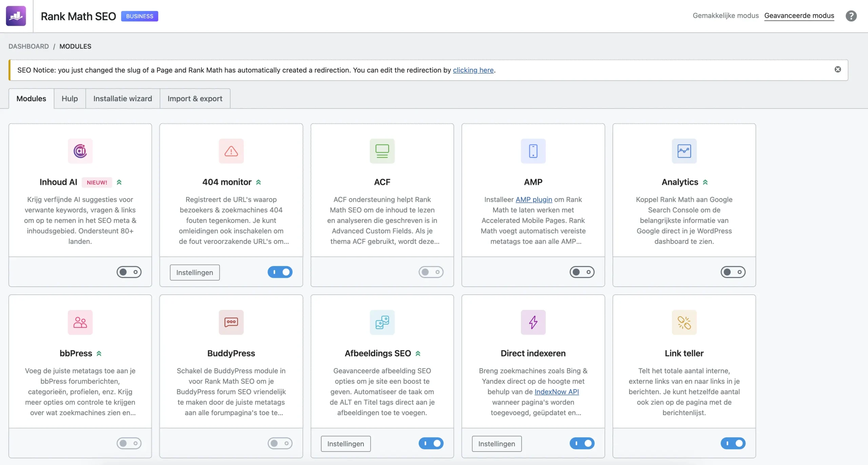Switch off the Link teller toggle
868x465 pixels.
[733, 443]
